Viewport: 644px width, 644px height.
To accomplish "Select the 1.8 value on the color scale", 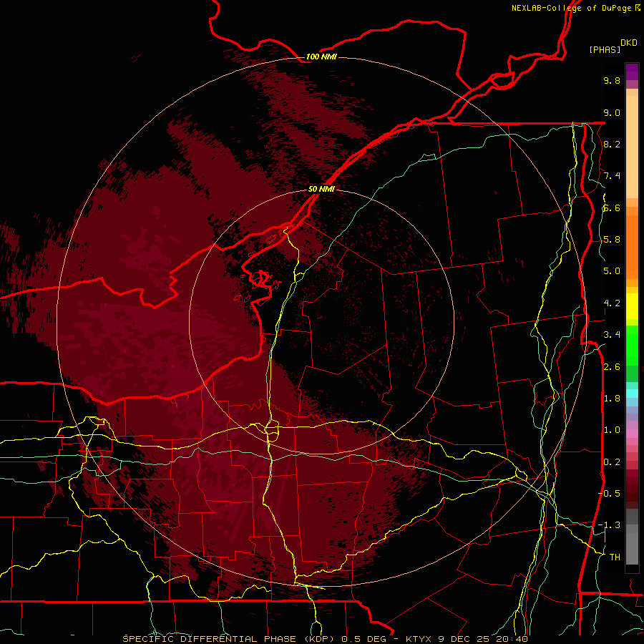I will 612,399.
